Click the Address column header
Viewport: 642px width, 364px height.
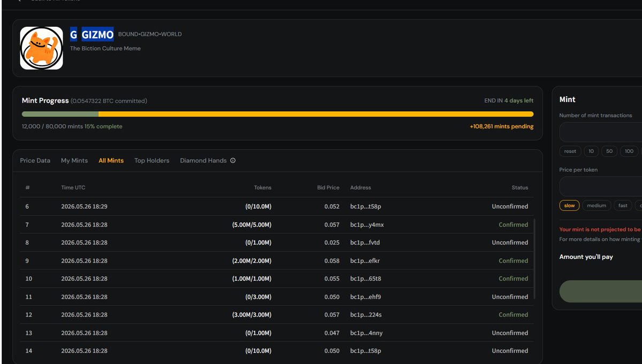361,188
